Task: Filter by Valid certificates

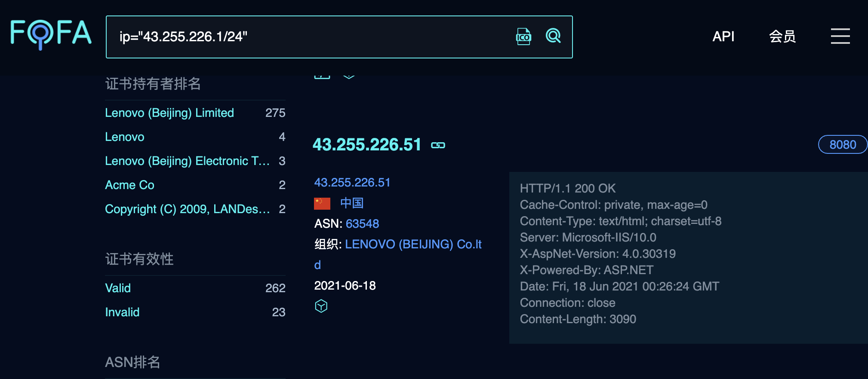Action: (118, 288)
